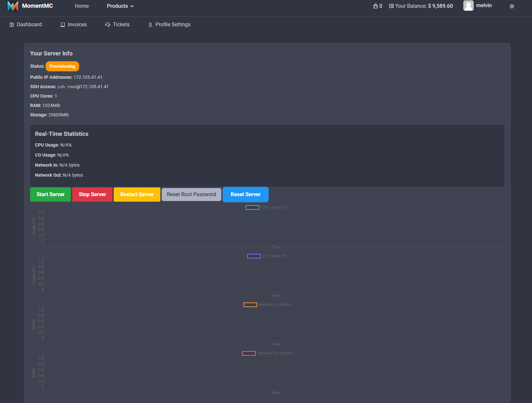Click the Storage: 25600Mib line

pos(49,115)
